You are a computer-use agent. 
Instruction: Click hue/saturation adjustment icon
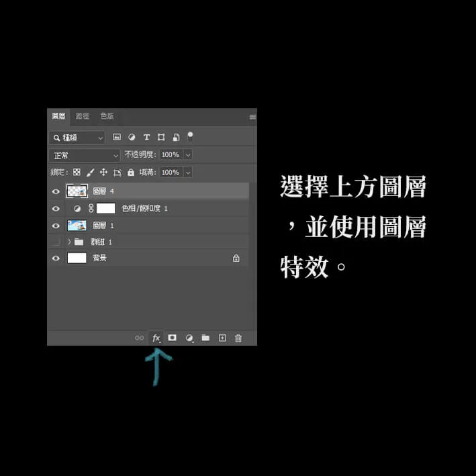tap(77, 209)
